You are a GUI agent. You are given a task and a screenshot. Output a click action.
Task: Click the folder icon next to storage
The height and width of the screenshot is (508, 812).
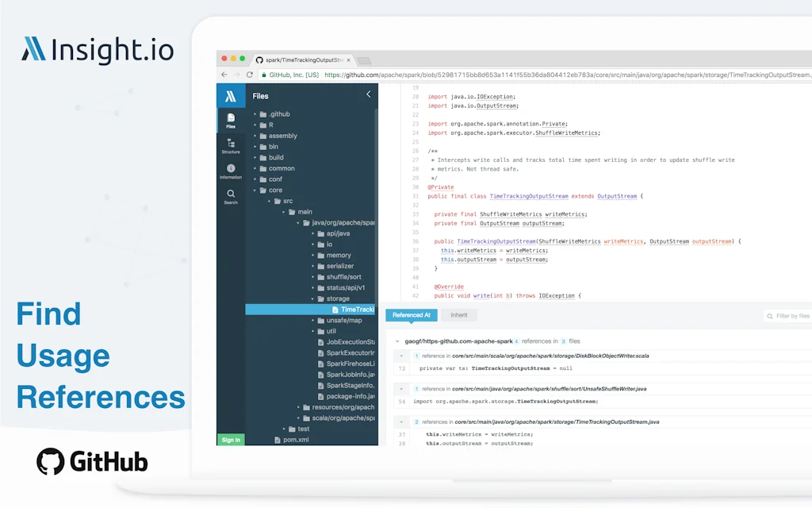point(320,298)
